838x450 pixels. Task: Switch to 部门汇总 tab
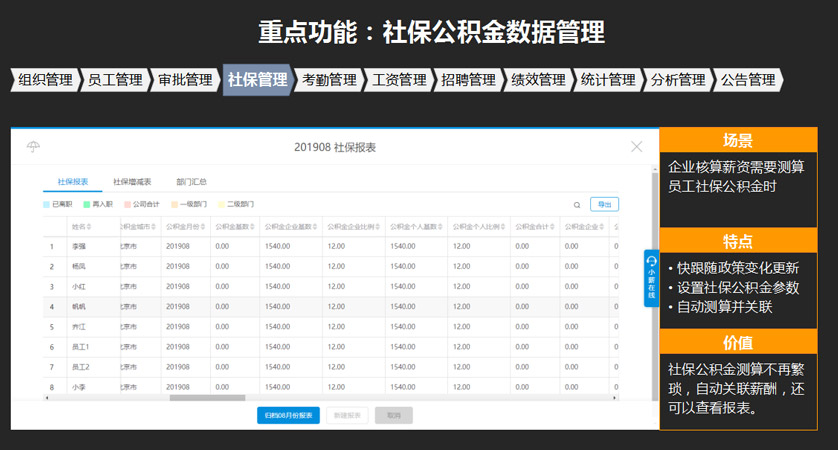190,182
